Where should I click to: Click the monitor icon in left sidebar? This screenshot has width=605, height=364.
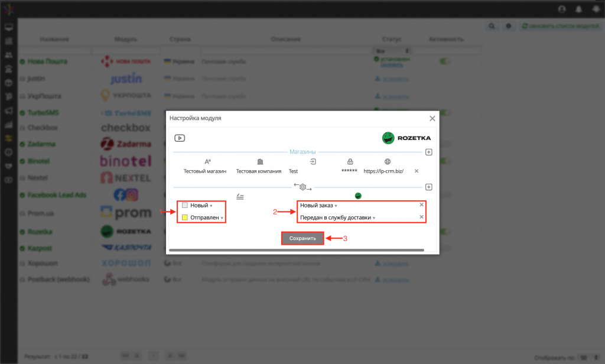8,27
